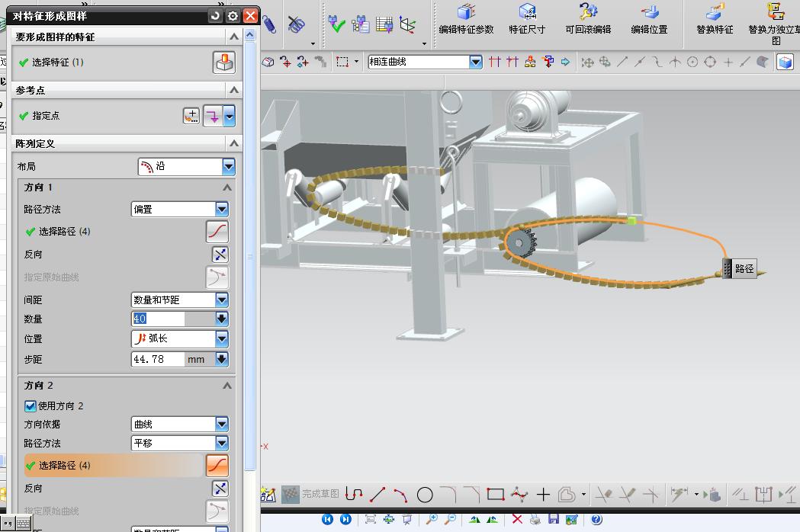Select the sketch Rectangle tool
The width and height of the screenshot is (800, 532).
[x=496, y=494]
